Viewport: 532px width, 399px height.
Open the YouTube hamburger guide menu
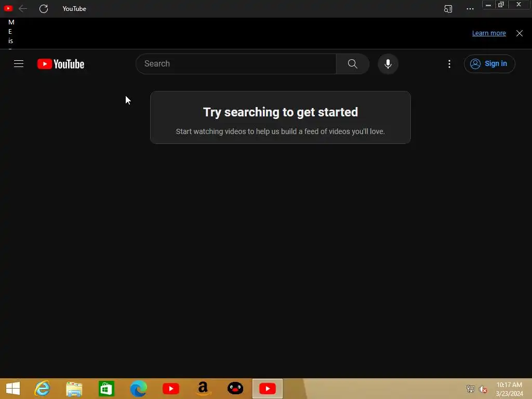point(19,64)
